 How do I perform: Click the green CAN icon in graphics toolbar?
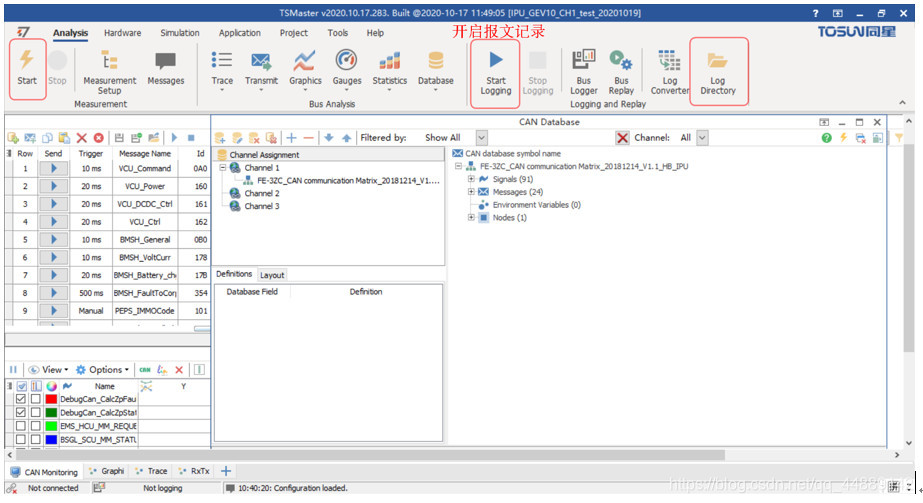click(145, 369)
